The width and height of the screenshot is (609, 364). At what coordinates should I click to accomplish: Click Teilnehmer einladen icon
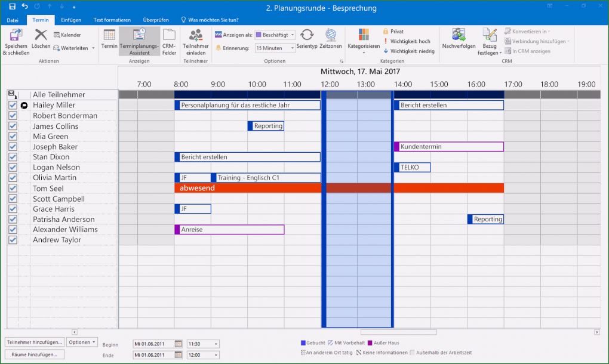197,41
